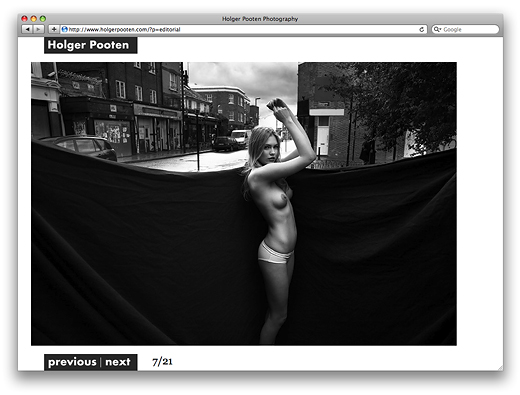Reload the page using the refresh icon

tap(421, 29)
